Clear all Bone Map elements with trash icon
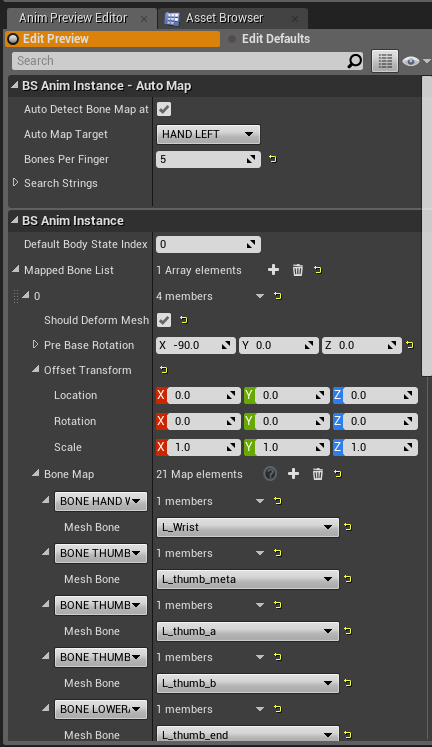This screenshot has height=747, width=432. tap(318, 474)
